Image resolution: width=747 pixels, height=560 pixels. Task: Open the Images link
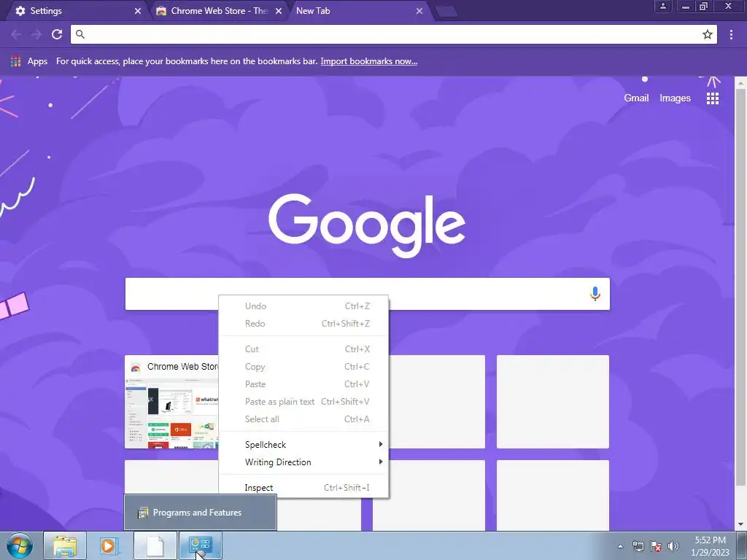click(675, 98)
